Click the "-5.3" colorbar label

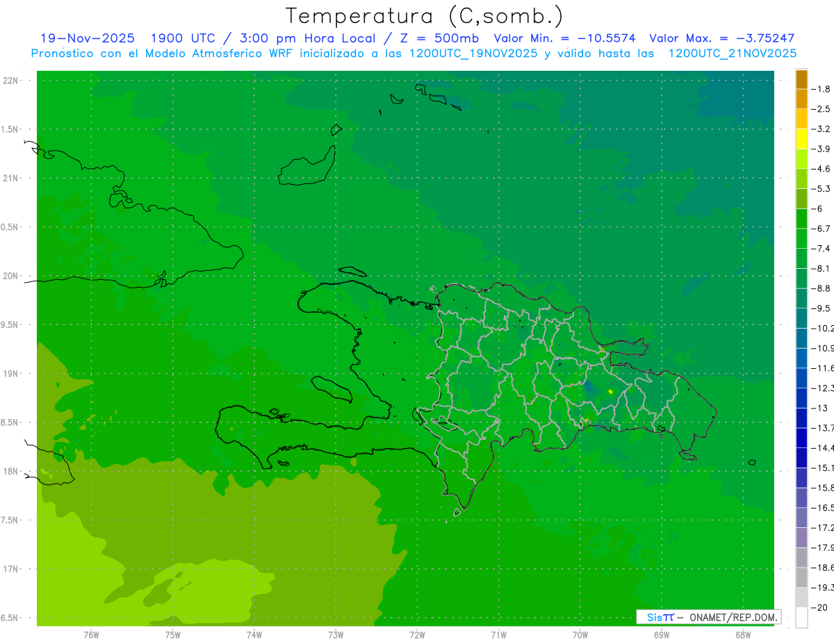coord(821,189)
